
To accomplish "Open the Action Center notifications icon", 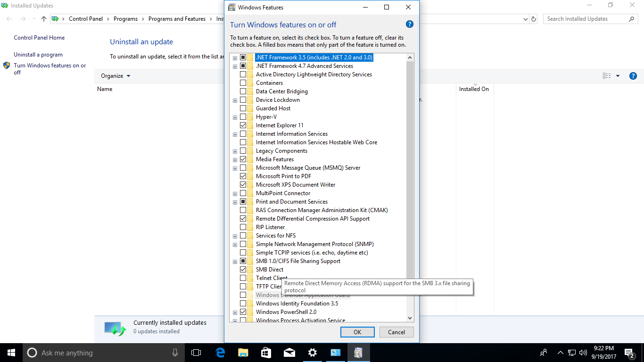I will (629, 353).
